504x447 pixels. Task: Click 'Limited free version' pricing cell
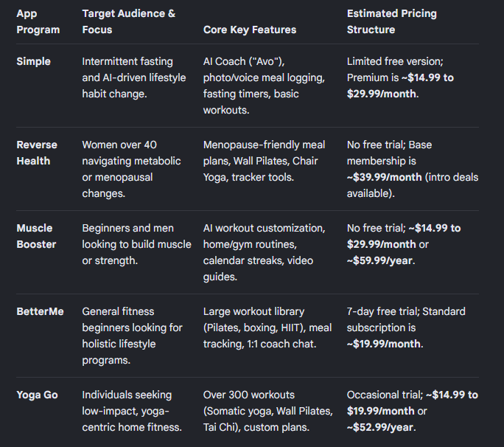click(400, 77)
